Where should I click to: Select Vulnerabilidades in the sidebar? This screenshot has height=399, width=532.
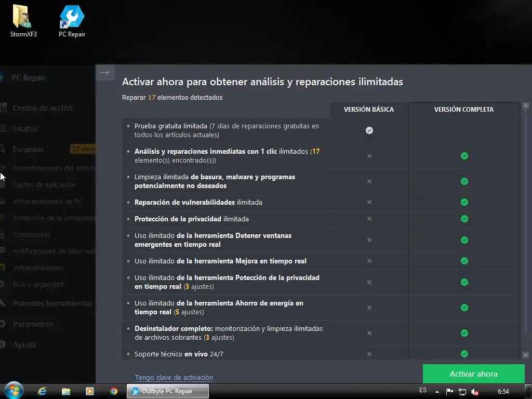pos(38,268)
